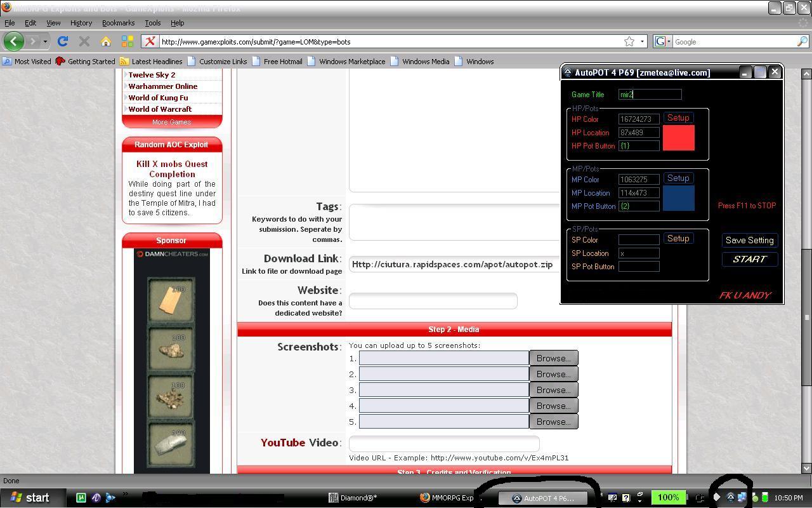The height and width of the screenshot is (508, 812).
Task: Click Save Setting in AutoPOT
Action: point(750,240)
